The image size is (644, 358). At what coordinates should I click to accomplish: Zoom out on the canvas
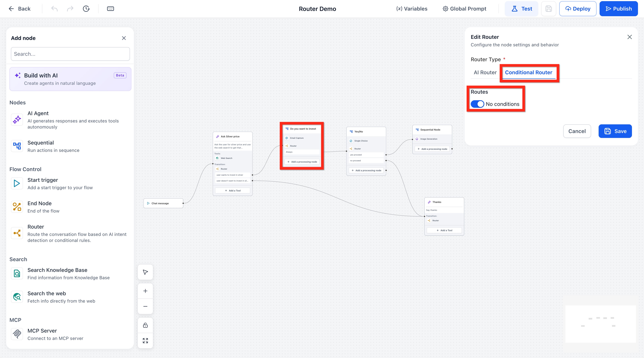145,306
